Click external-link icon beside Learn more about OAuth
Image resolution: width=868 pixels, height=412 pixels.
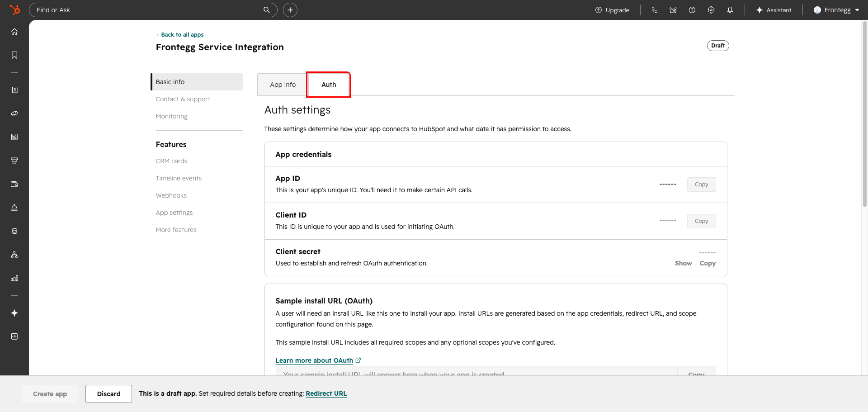coord(358,360)
